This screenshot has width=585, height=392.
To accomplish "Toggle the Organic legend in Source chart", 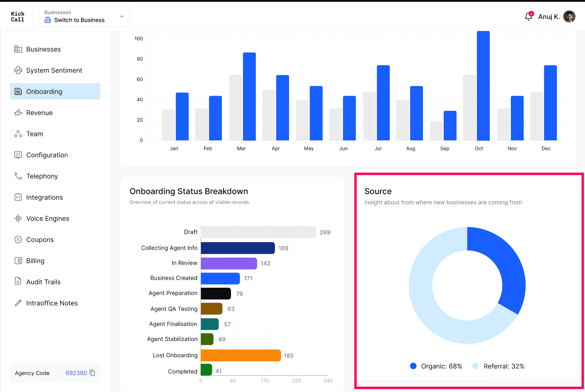I will pyautogui.click(x=436, y=366).
